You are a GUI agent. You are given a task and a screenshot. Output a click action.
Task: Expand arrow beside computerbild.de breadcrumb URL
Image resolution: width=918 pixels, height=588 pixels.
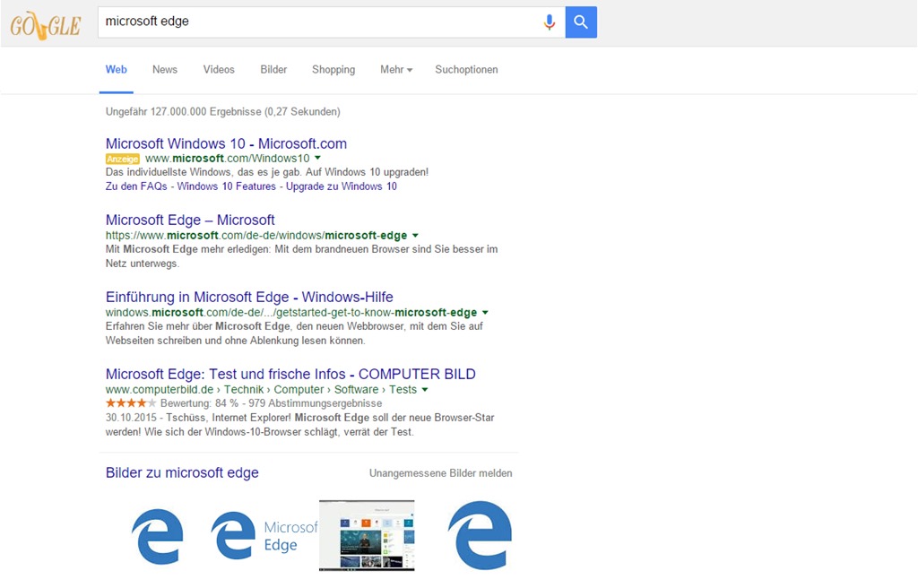425,390
